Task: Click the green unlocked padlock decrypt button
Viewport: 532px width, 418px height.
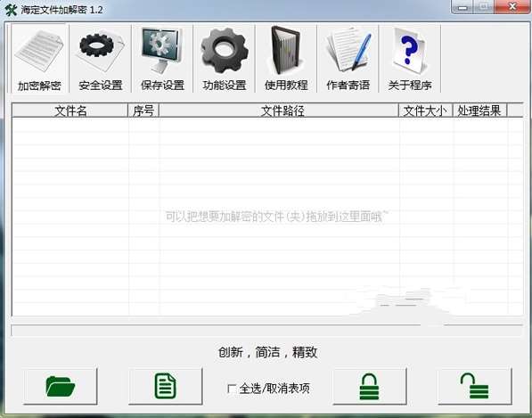Action: [x=475, y=386]
